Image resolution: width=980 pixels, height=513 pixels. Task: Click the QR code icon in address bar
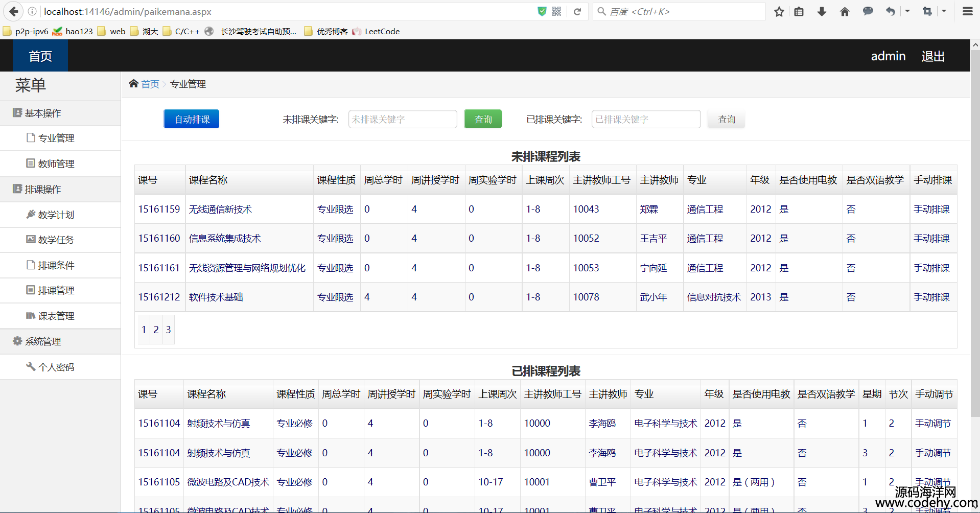click(556, 11)
